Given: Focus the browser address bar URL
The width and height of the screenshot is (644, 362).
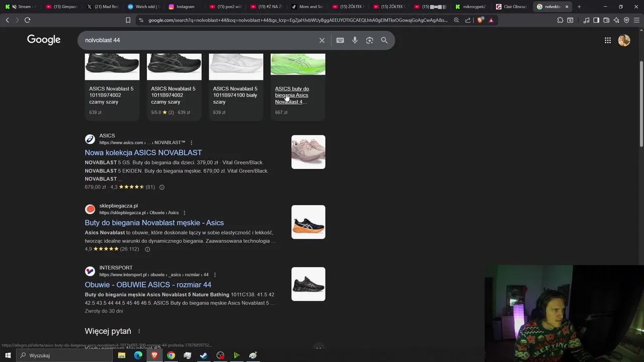Looking at the screenshot, I should point(297,20).
